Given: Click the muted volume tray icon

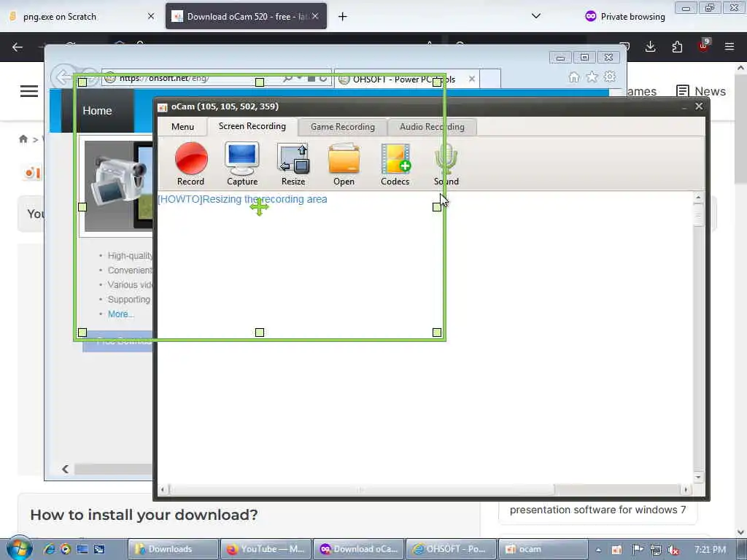Looking at the screenshot, I should coord(673,550).
